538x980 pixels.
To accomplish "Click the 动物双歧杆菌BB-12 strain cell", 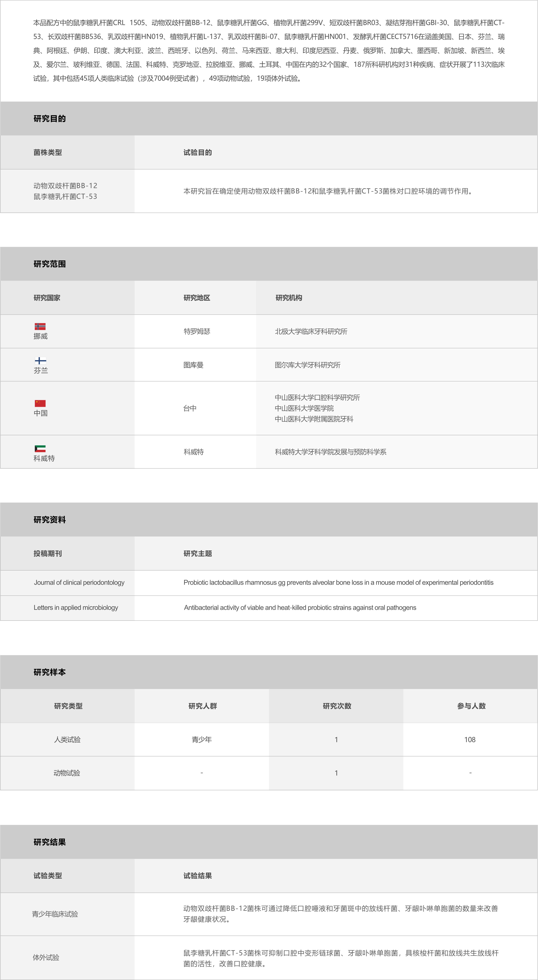I will 65,186.
